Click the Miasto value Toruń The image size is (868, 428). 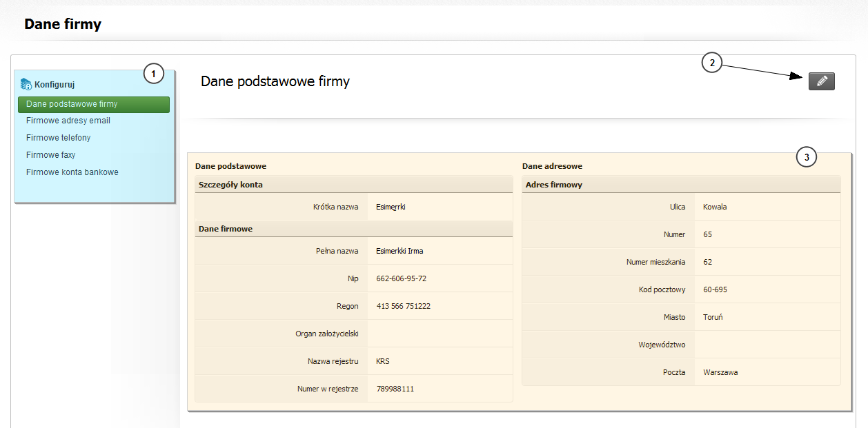point(713,317)
